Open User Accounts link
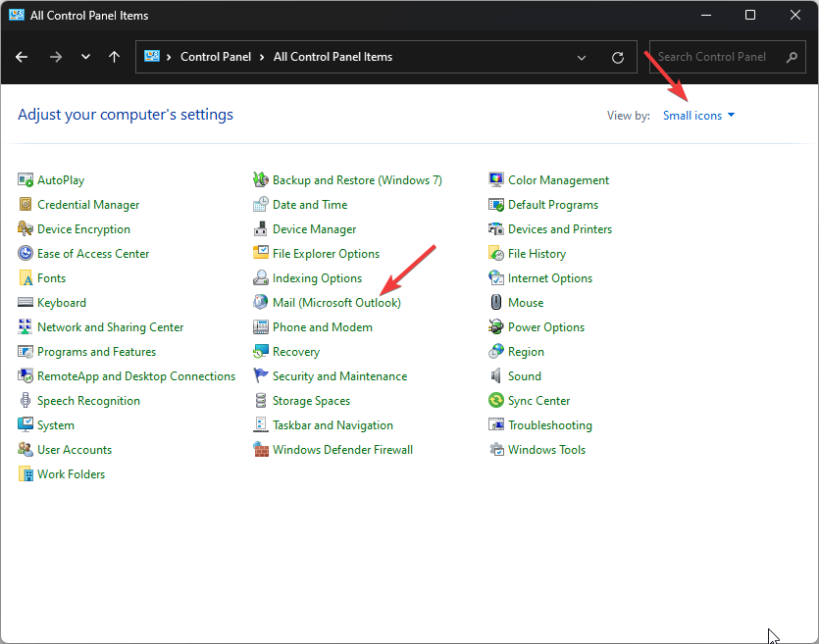 tap(75, 450)
